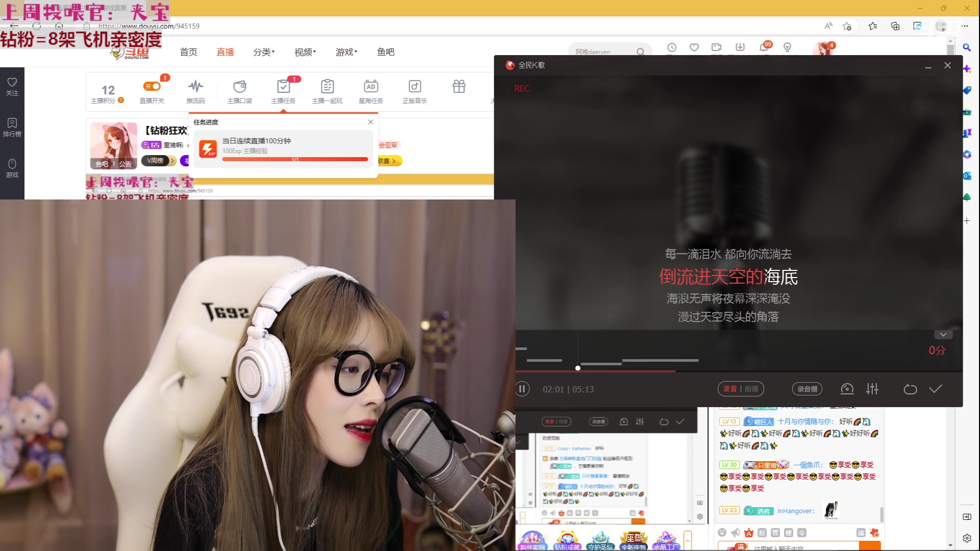Screen dimensions: 980x551
Task: Expand the 分类 dropdown menu
Action: (x=264, y=52)
